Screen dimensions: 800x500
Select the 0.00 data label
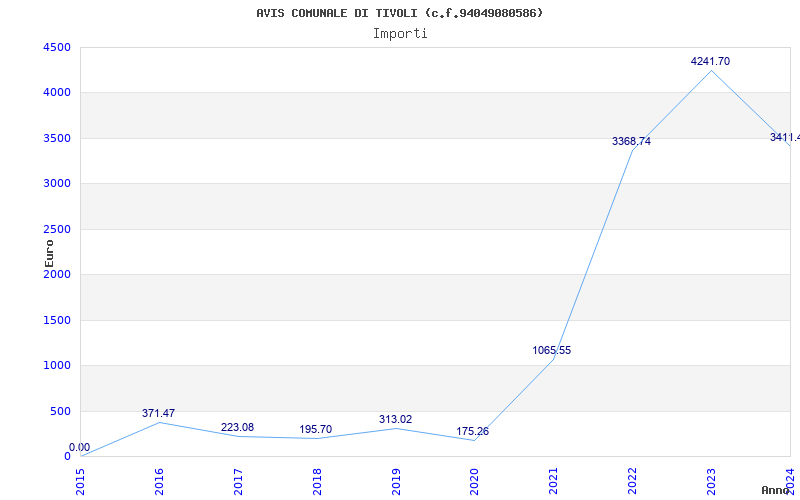click(80, 447)
